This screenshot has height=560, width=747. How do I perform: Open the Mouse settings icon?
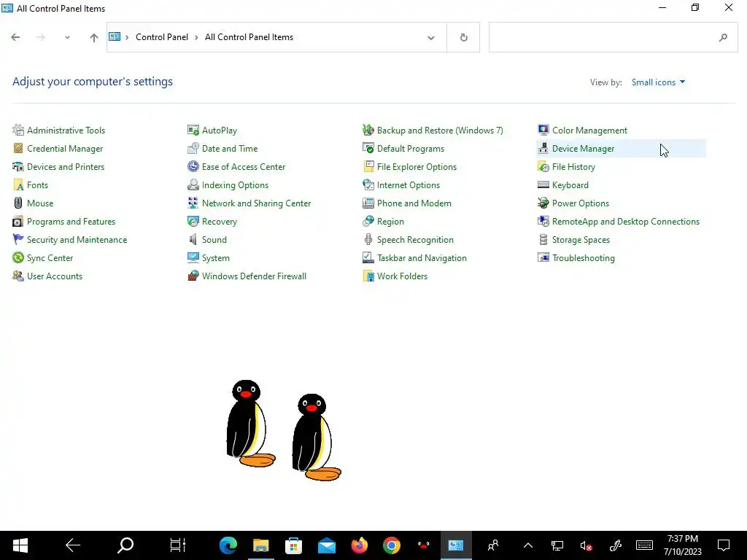tap(18, 203)
